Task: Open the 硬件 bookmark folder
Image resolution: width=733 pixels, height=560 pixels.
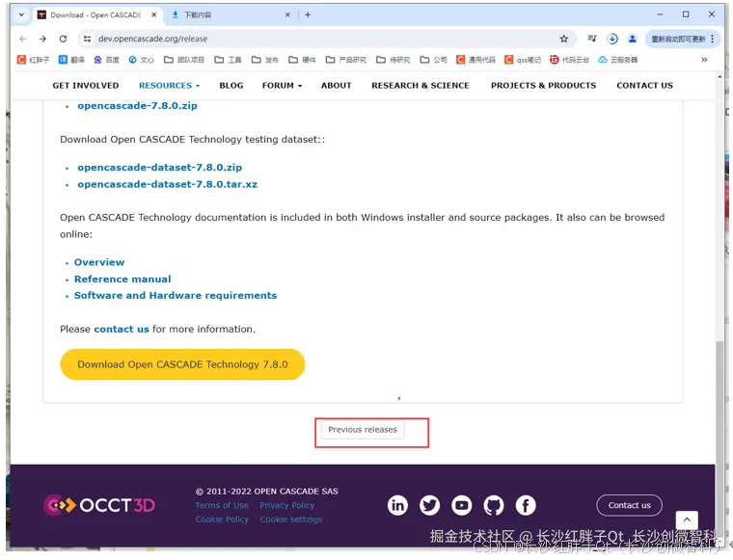Action: [302, 60]
